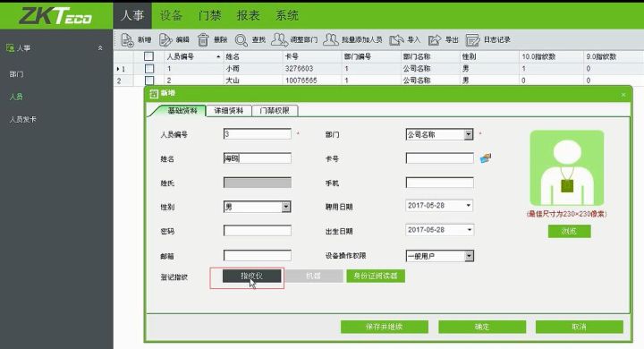This screenshot has width=644, height=349.
Task: Click the card reader icon beside 卡号 field
Action: (x=485, y=157)
